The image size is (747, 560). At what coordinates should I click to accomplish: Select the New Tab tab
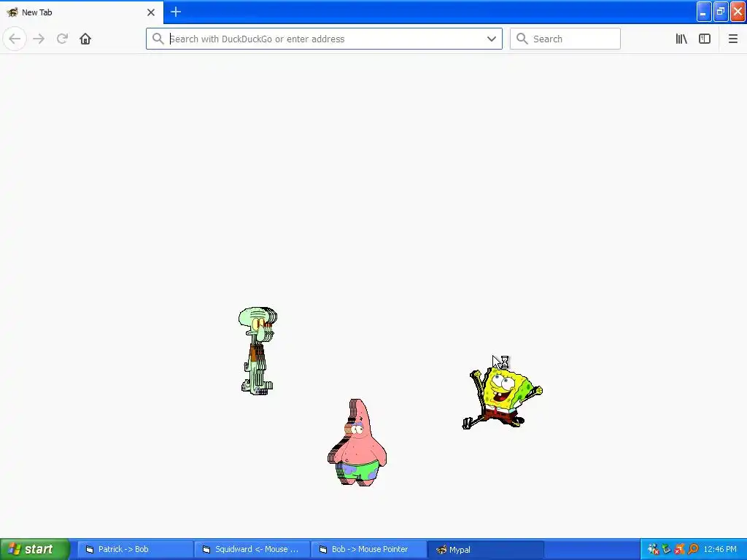(x=82, y=12)
